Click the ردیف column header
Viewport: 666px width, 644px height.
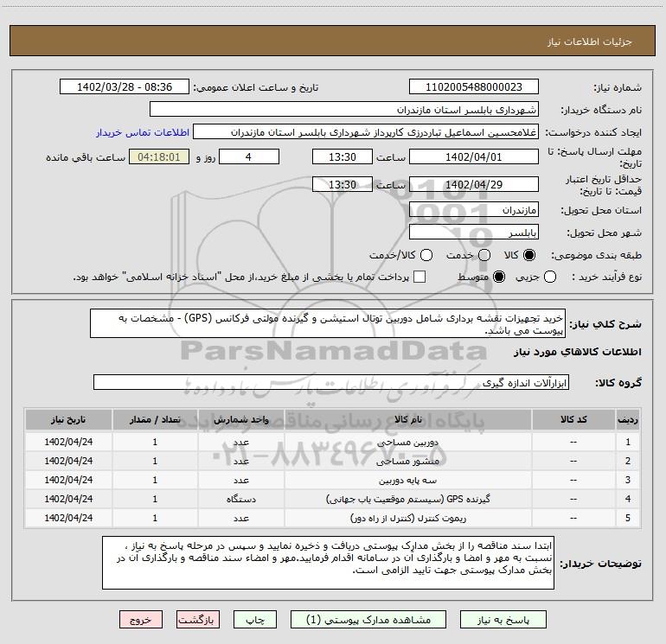628,419
